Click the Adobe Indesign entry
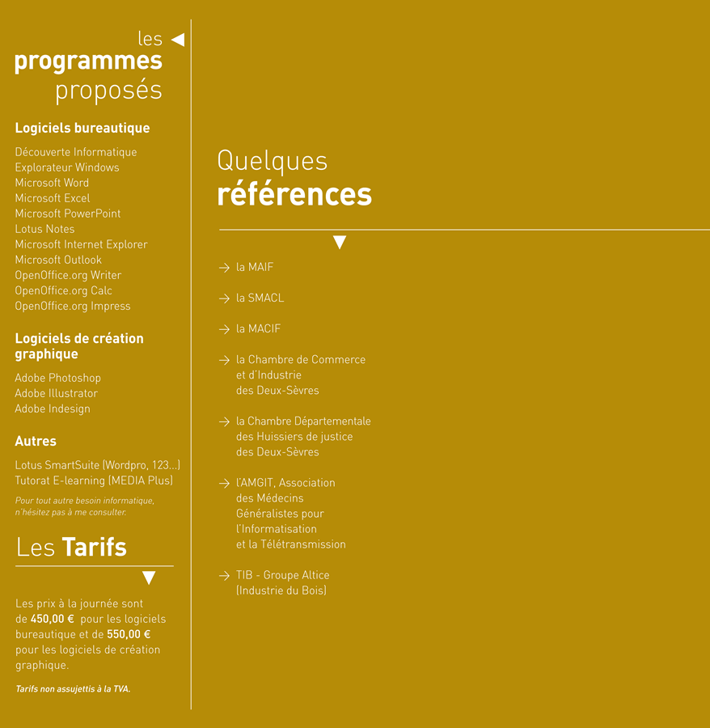Viewport: 710px width, 728px height. tap(53, 408)
